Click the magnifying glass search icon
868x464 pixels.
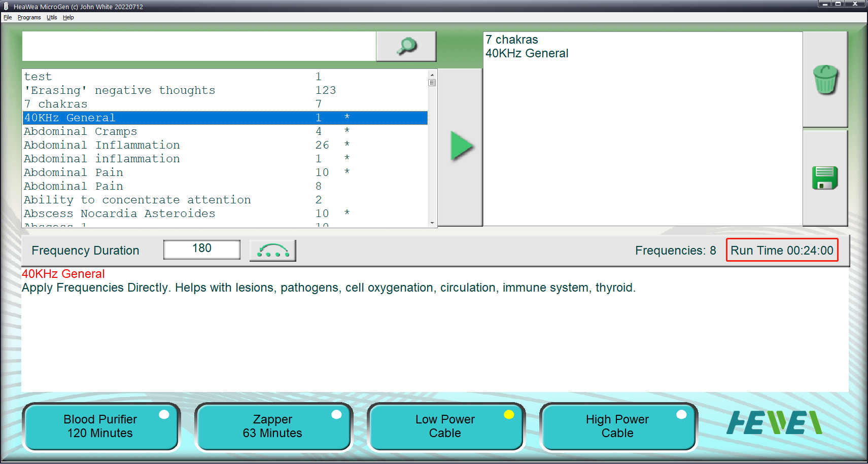tap(406, 46)
